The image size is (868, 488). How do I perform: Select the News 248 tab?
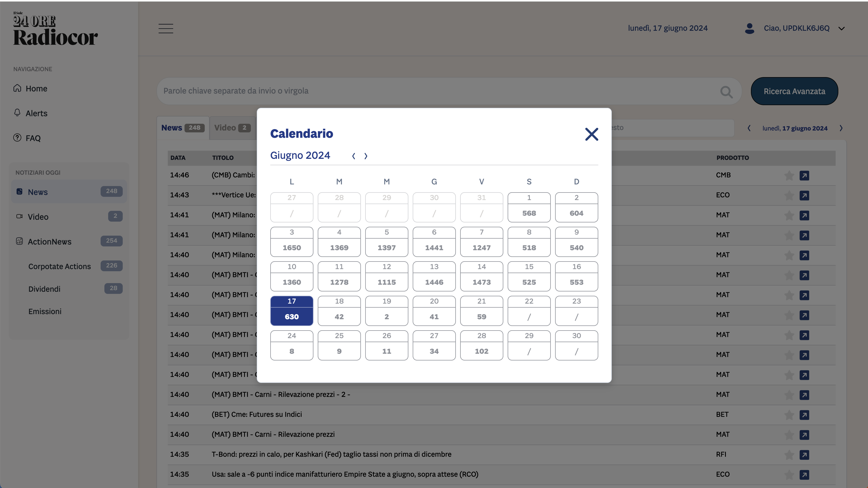tap(183, 128)
